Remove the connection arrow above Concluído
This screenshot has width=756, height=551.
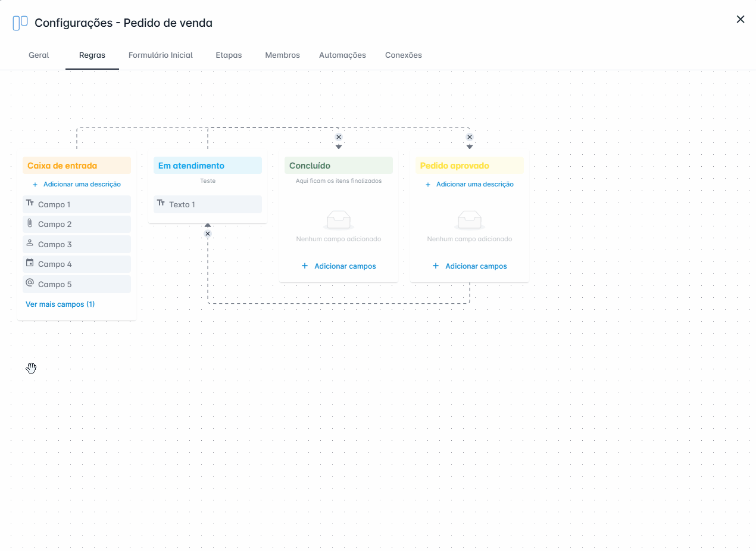339,137
